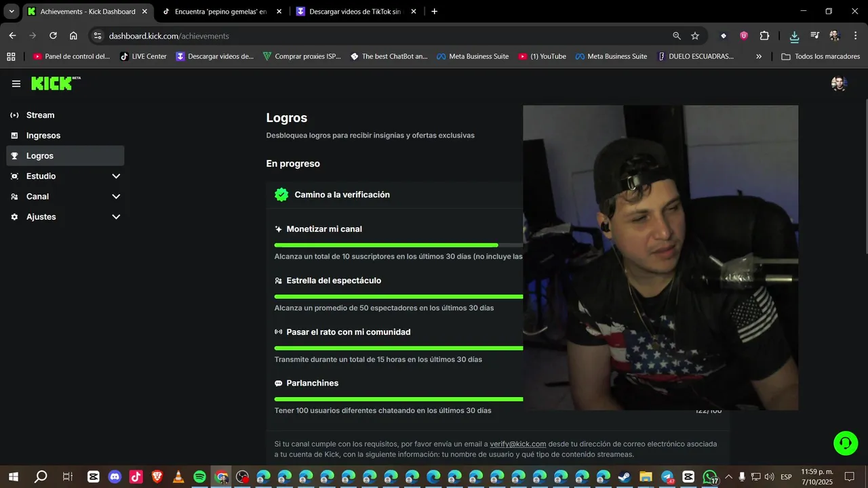Viewport: 868px width, 488px height.
Task: Bookmark this page with the star
Action: click(695, 36)
